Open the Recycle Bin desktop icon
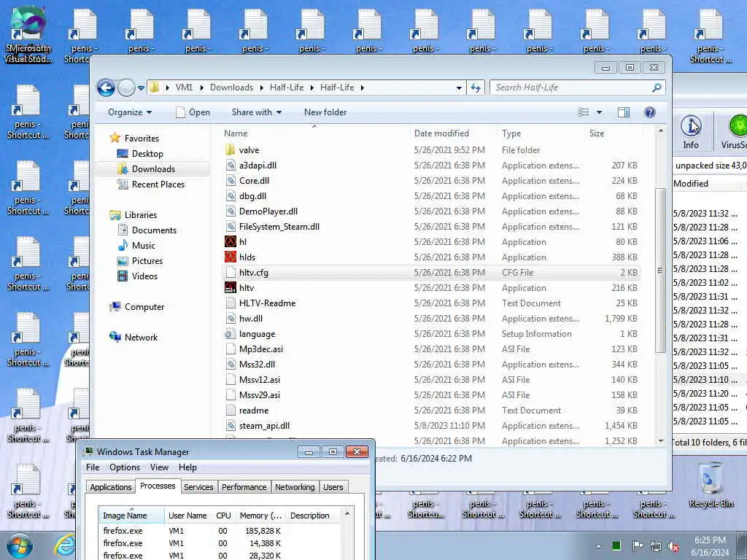This screenshot has width=747, height=560. 711,486
